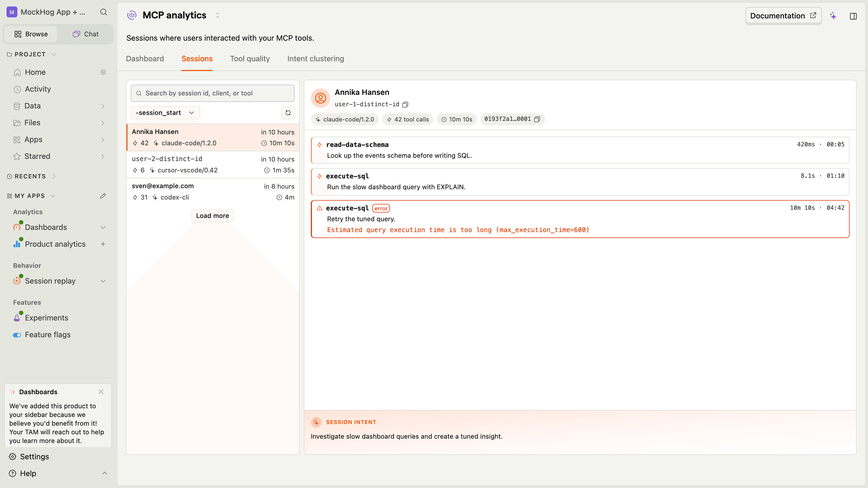Click the error warning triangle icon
This screenshot has width=868, height=488.
pyautogui.click(x=320, y=208)
